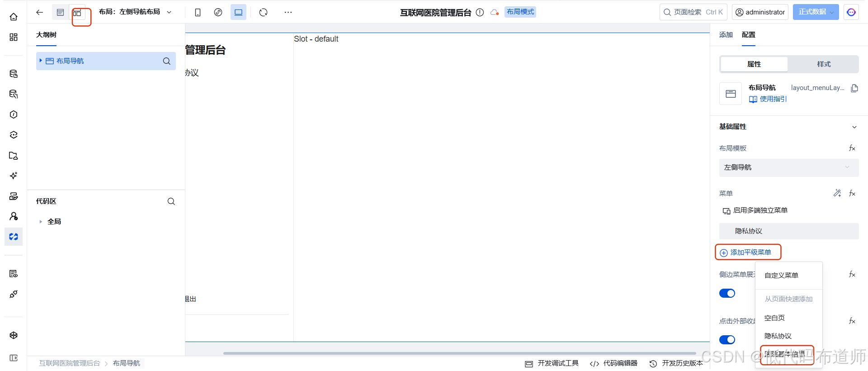Go back with the left arrow
868x371 pixels.
[x=40, y=12]
